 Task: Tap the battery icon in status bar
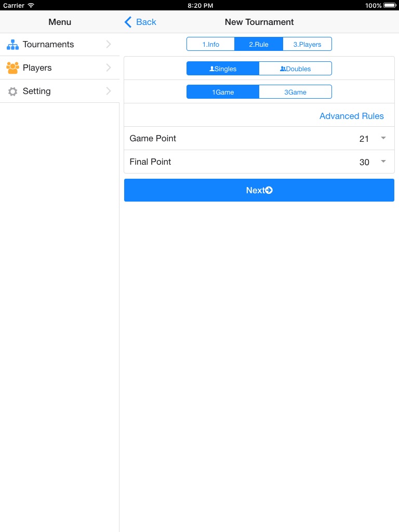[x=390, y=5]
